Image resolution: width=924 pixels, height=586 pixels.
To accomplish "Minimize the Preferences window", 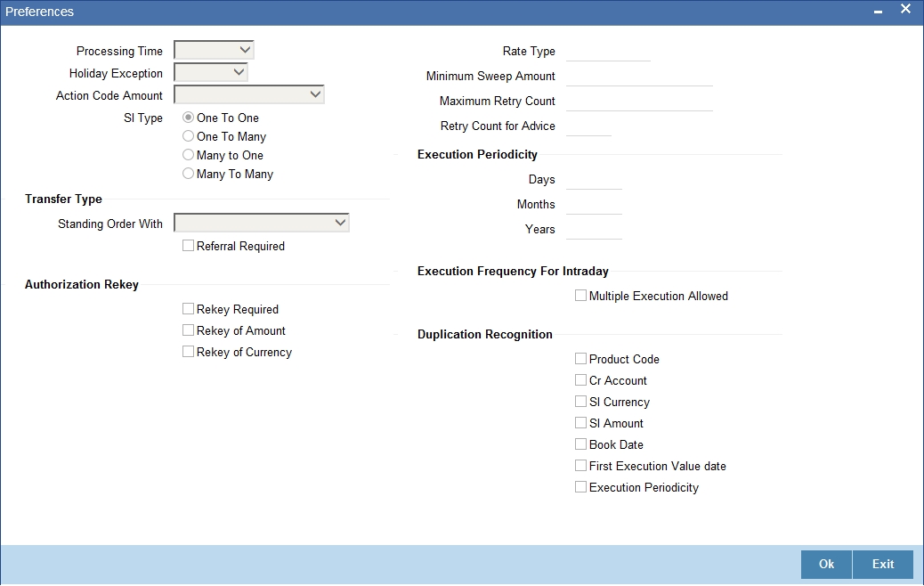I will [878, 12].
